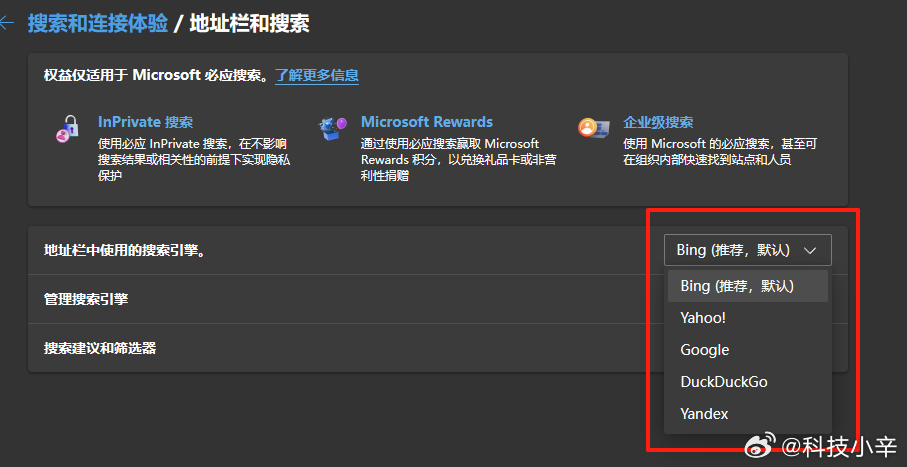Click the back arrow beside the breadcrumb

click(x=6, y=23)
